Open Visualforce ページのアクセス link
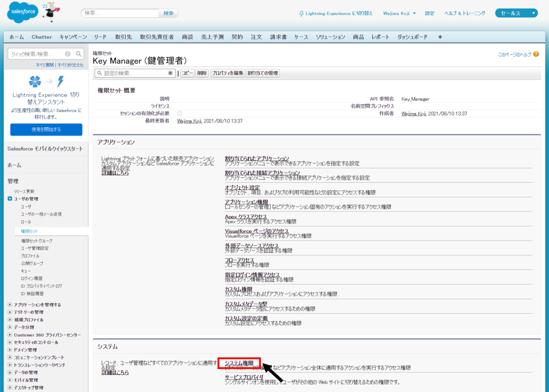Viewport: 549px width, 392px height. [257, 231]
